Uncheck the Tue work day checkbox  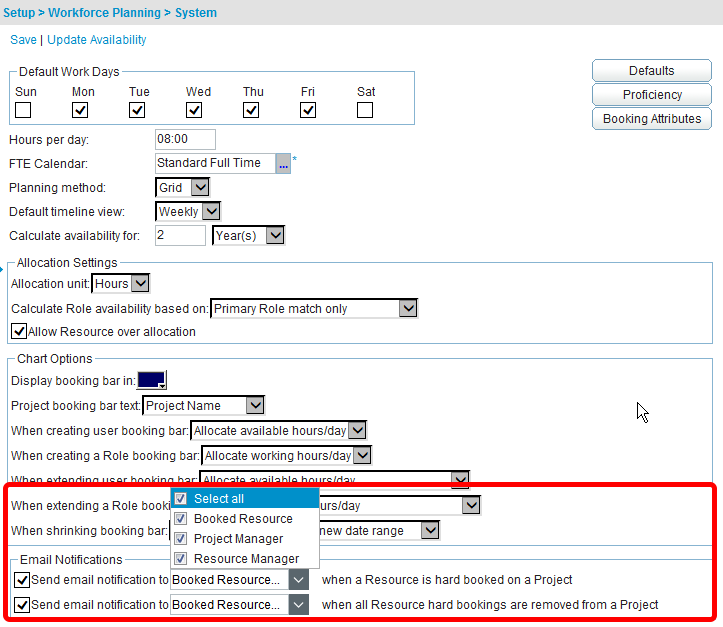[x=137, y=110]
